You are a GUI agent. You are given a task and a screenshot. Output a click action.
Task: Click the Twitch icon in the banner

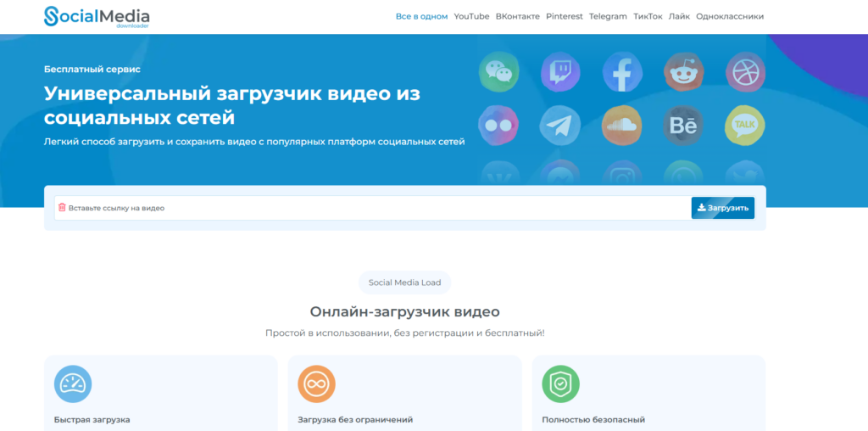(x=560, y=71)
